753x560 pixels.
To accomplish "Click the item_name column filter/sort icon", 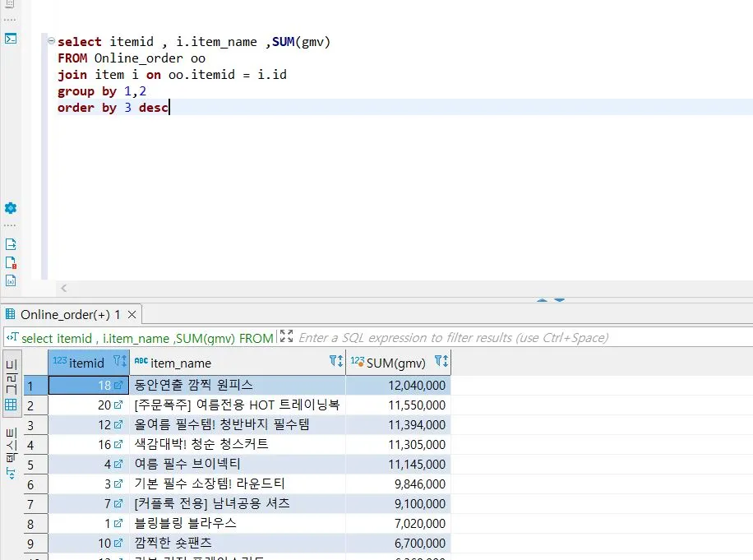I will 336,361.
